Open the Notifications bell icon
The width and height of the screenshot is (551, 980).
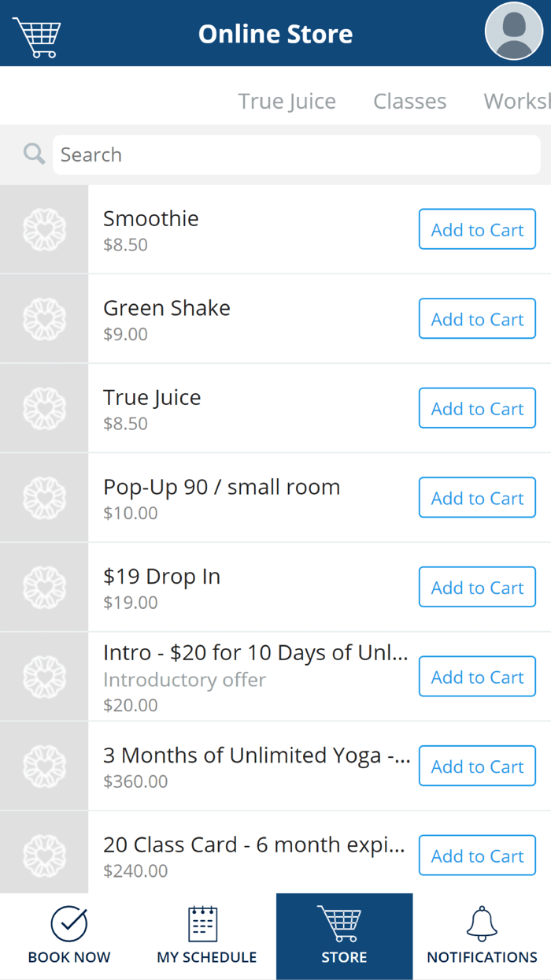pos(482,924)
